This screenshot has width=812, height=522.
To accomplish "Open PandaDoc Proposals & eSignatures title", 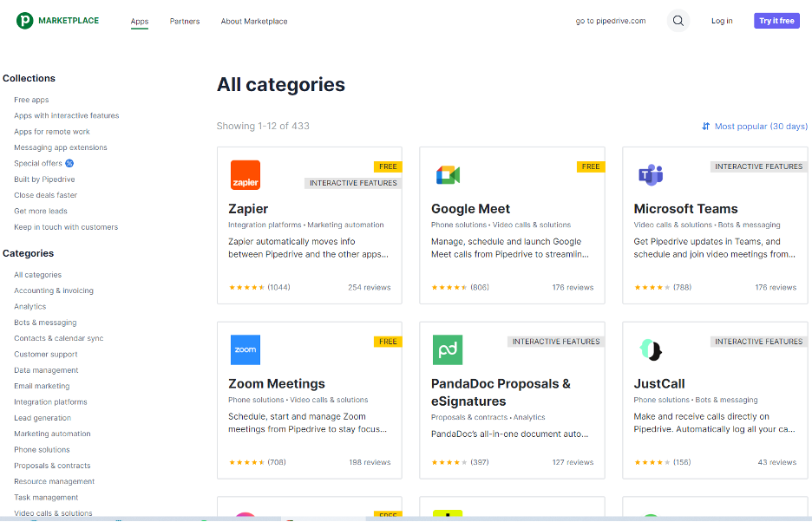I will click(x=501, y=393).
